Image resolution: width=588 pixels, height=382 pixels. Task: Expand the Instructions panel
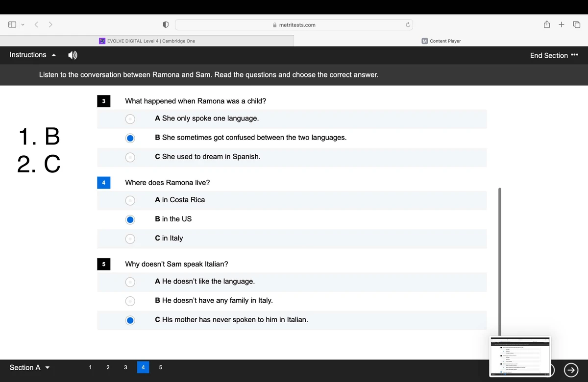(x=33, y=55)
